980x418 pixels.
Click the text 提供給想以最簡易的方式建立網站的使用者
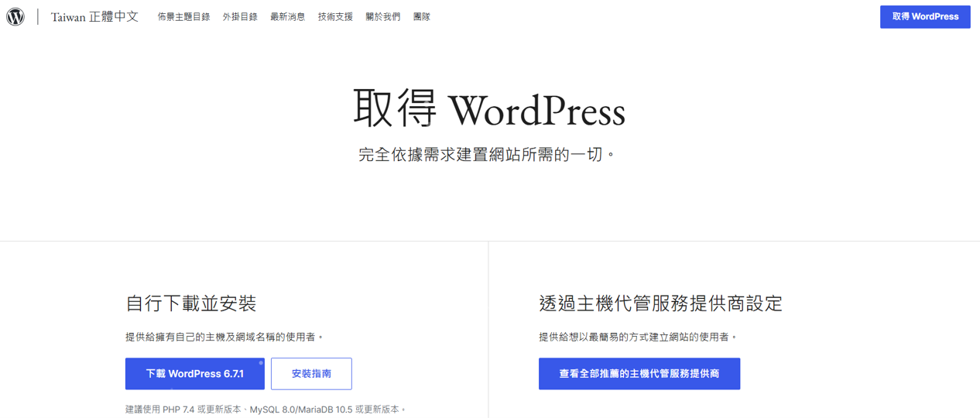pyautogui.click(x=639, y=337)
